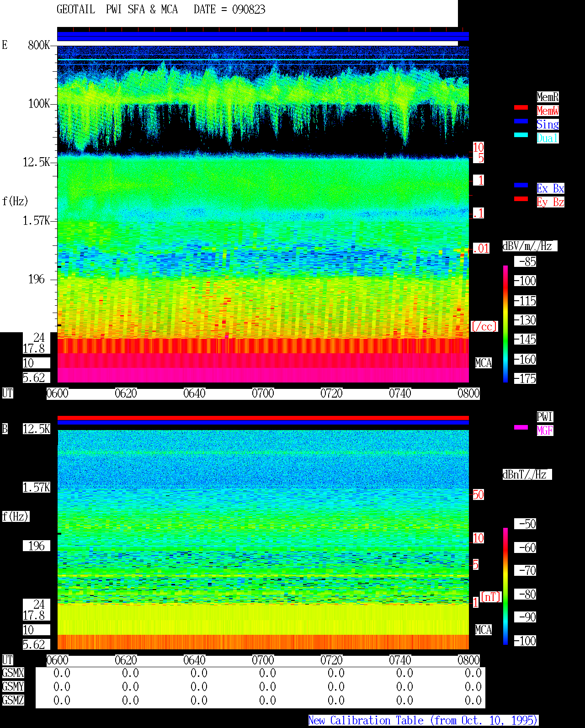The height and width of the screenshot is (728, 585).
Task: Click the 'DATE = 090823' text
Action: (x=229, y=10)
